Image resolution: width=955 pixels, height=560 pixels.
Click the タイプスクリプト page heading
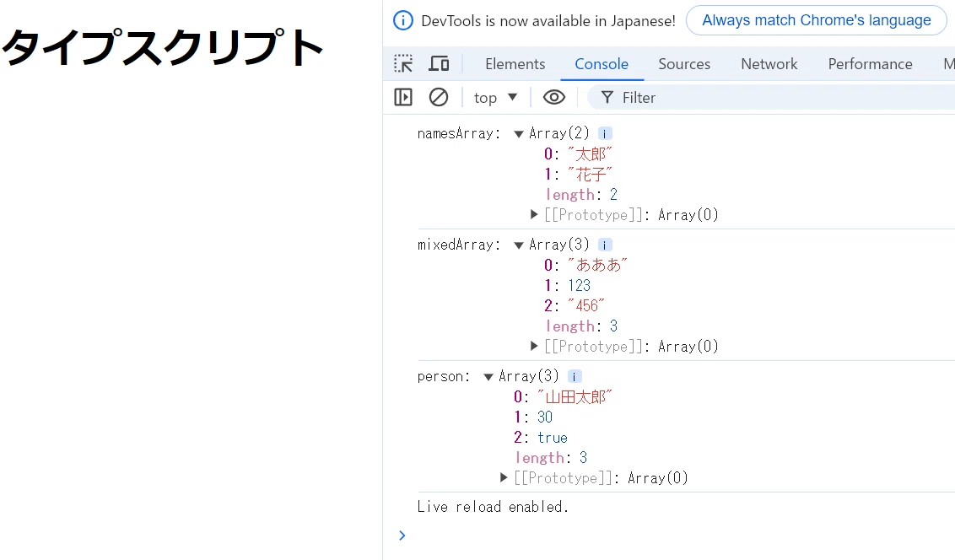[x=162, y=47]
